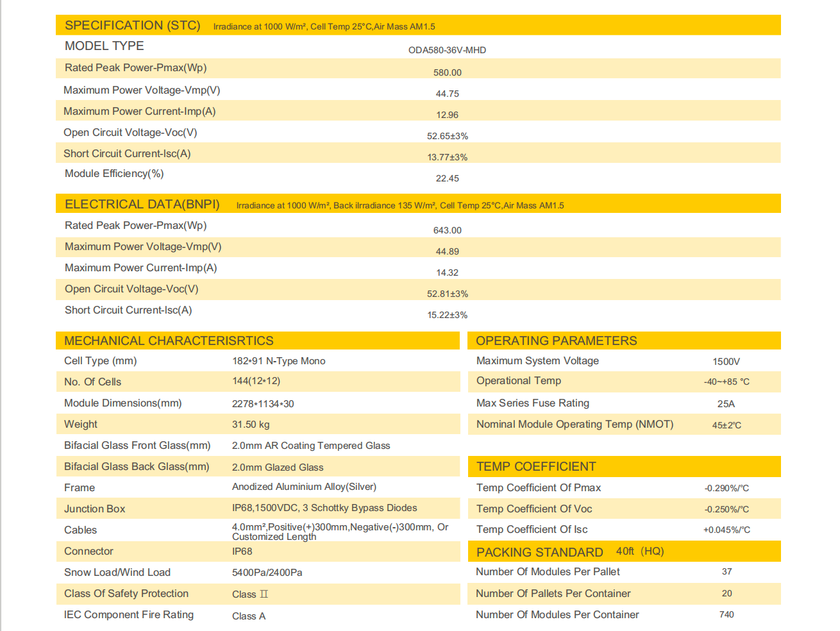
Task: Click the 'OPERATING PARAMETERS' section heading
Action: (x=557, y=341)
